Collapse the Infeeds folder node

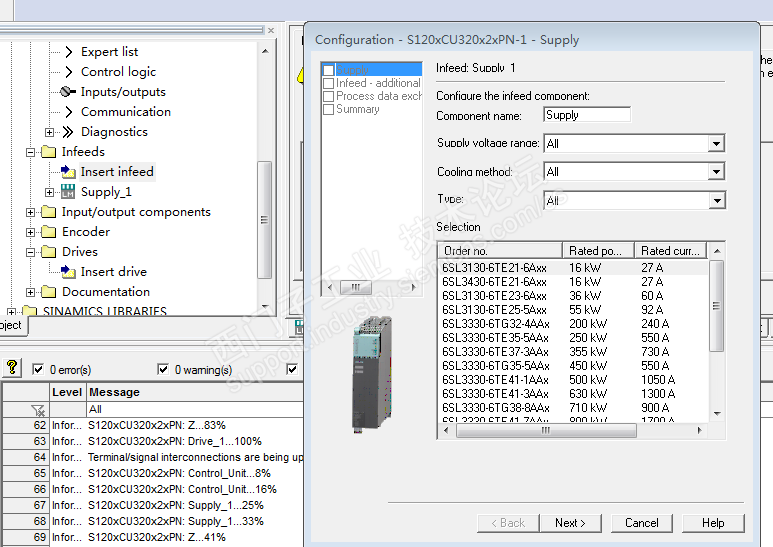tap(31, 152)
